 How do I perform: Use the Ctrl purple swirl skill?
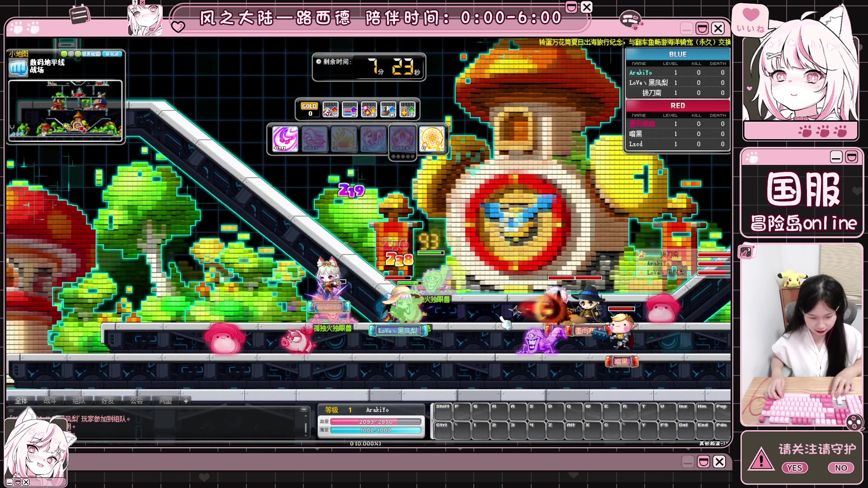285,138
